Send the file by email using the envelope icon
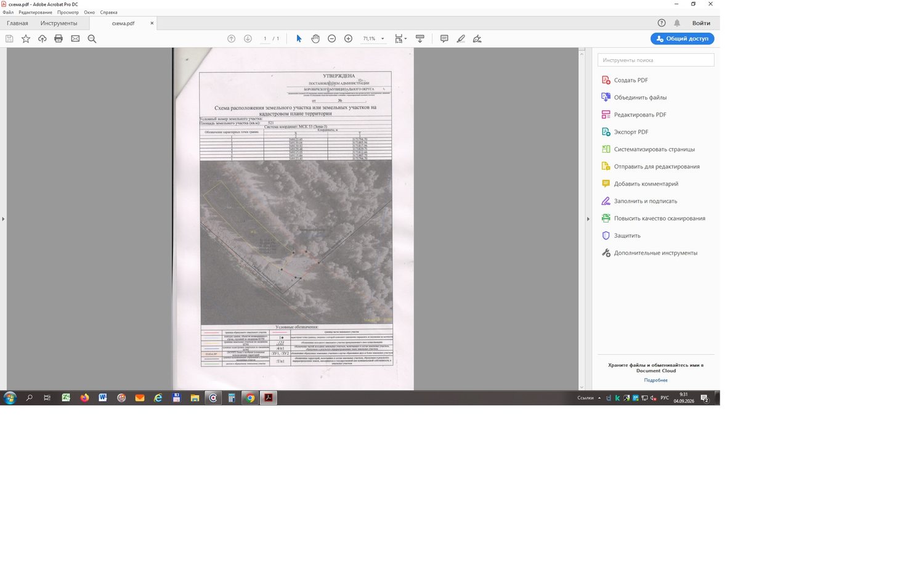 coord(75,39)
